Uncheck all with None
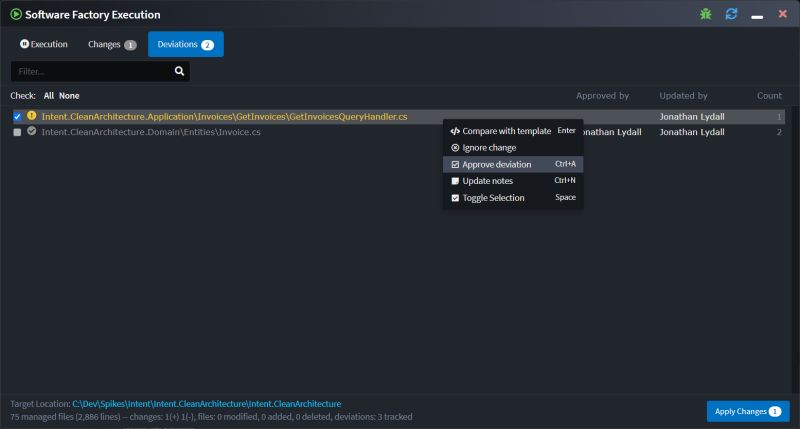This screenshot has height=429, width=800. click(x=69, y=96)
